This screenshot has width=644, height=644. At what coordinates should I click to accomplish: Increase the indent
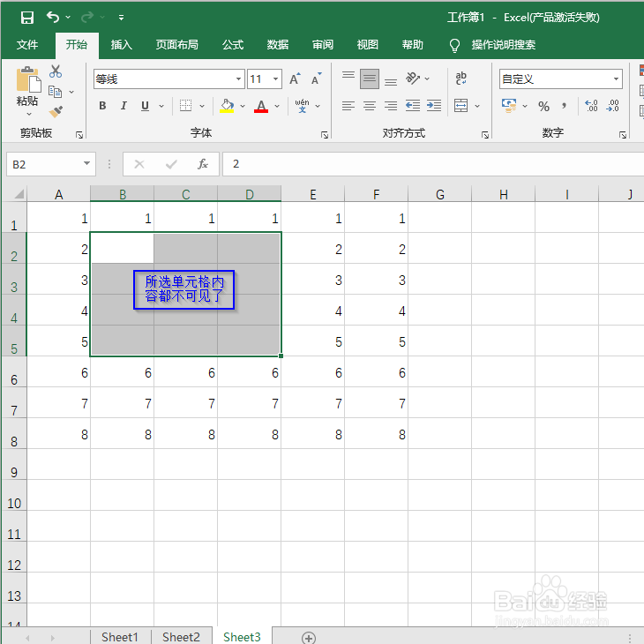pyautogui.click(x=434, y=106)
